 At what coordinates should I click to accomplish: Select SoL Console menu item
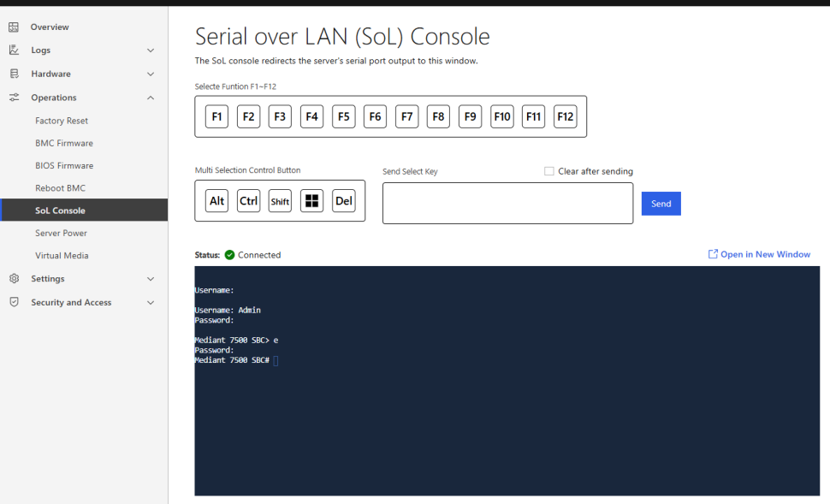(x=84, y=210)
